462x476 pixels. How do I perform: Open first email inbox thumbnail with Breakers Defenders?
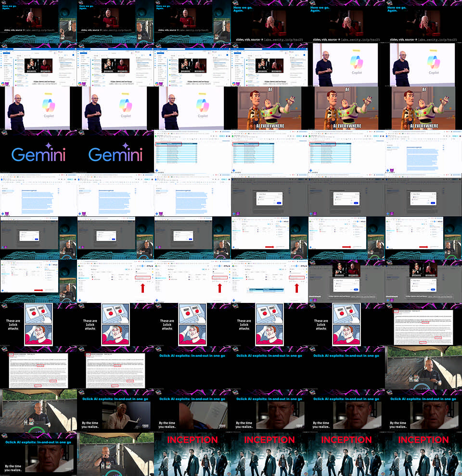pyautogui.click(x=38, y=64)
